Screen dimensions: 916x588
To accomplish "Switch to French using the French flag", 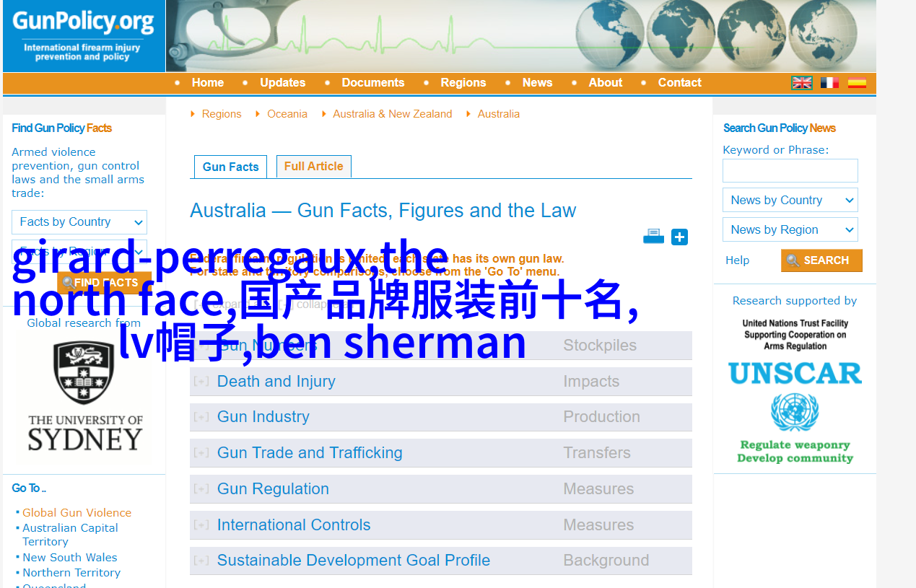I will [x=829, y=83].
